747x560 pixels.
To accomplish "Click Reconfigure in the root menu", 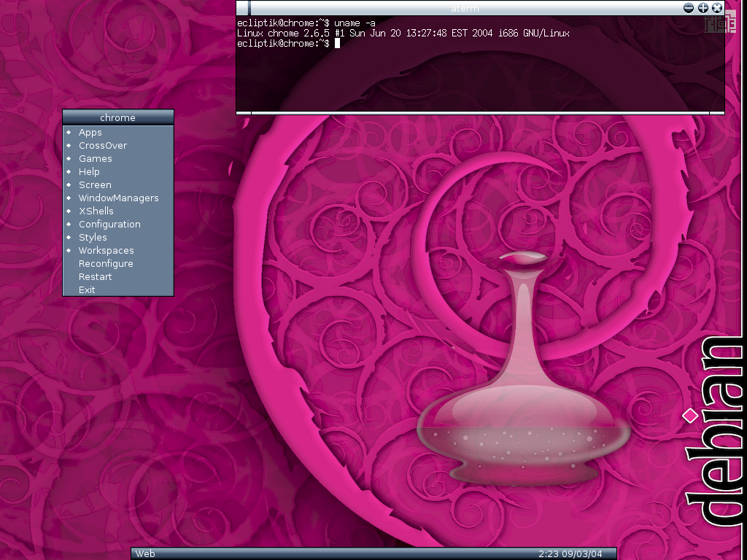I will [x=106, y=263].
